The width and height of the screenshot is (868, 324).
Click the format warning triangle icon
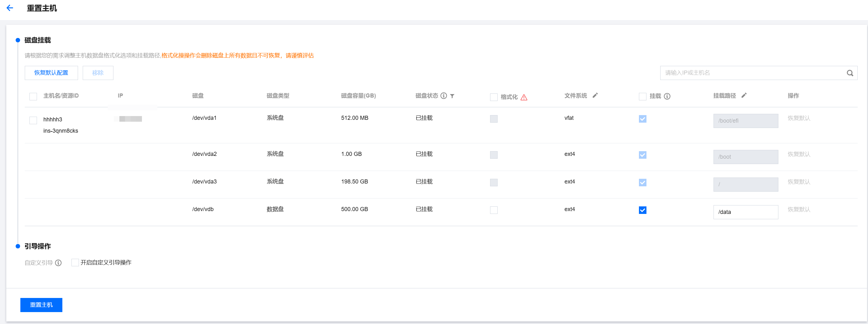pyautogui.click(x=524, y=98)
